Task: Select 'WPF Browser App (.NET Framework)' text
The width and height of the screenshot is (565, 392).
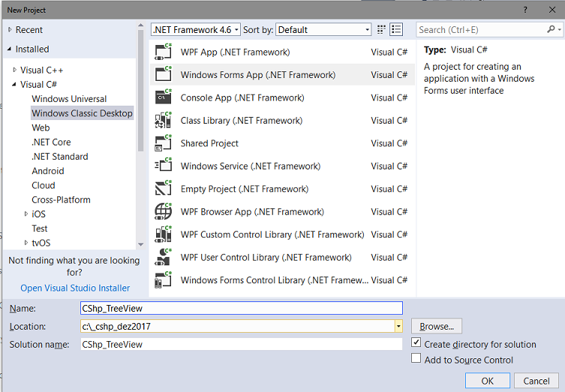Action: [252, 211]
